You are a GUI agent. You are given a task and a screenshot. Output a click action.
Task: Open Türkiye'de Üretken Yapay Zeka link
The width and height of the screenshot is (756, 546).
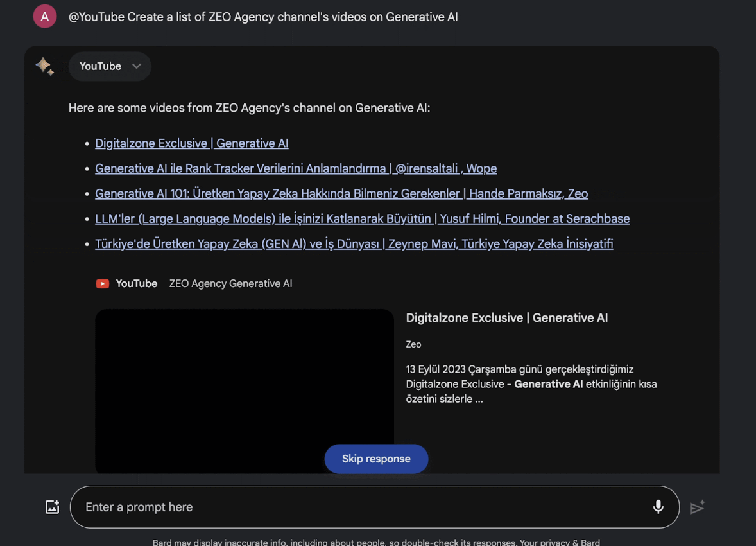click(x=354, y=244)
